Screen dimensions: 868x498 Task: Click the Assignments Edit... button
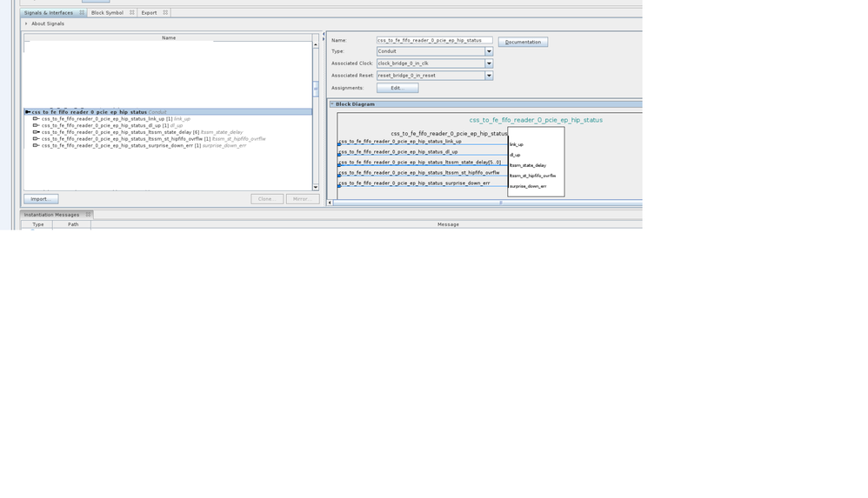click(397, 88)
